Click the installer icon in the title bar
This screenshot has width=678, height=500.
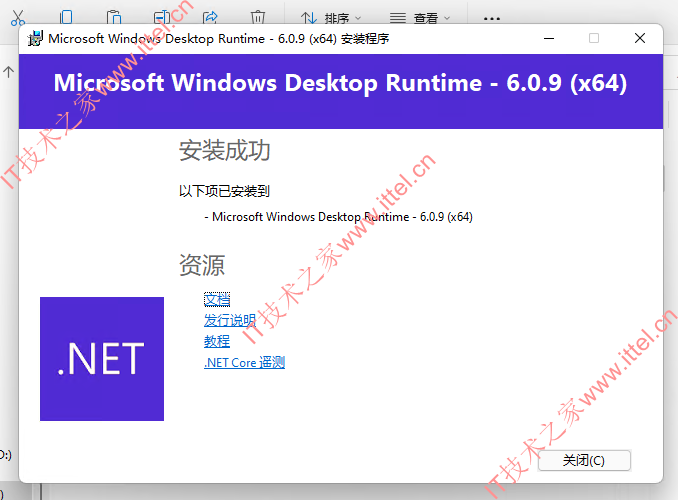(x=35, y=38)
